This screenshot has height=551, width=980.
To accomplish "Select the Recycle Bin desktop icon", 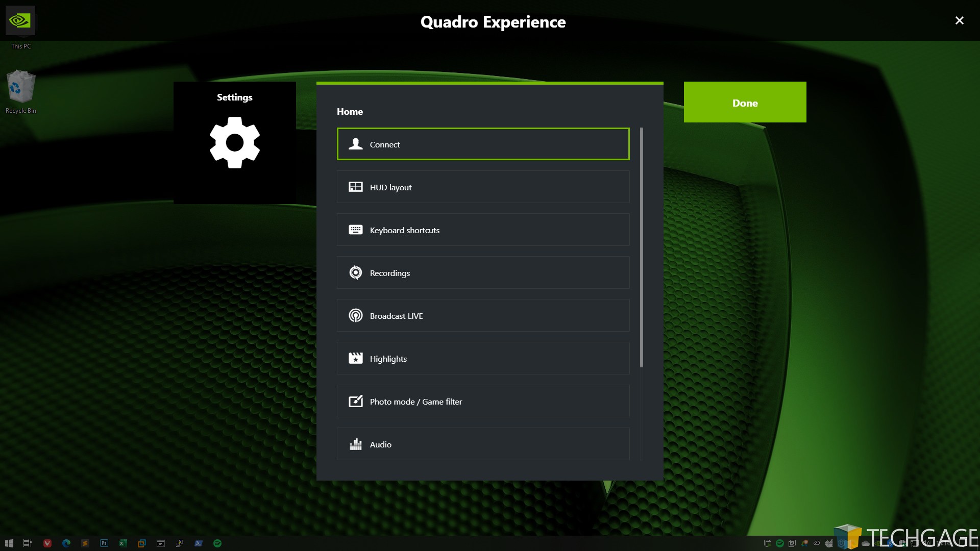I will point(21,92).
